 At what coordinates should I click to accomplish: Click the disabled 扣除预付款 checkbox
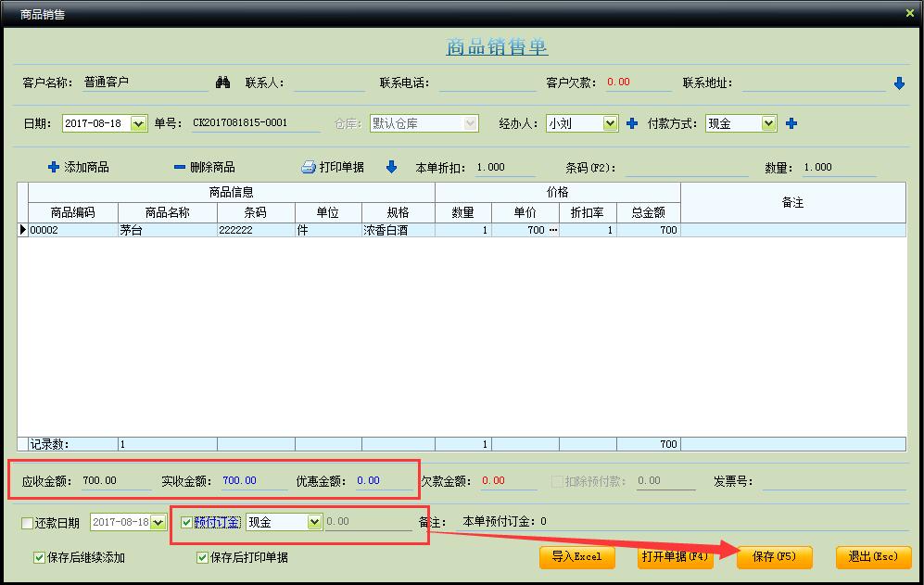click(x=557, y=481)
